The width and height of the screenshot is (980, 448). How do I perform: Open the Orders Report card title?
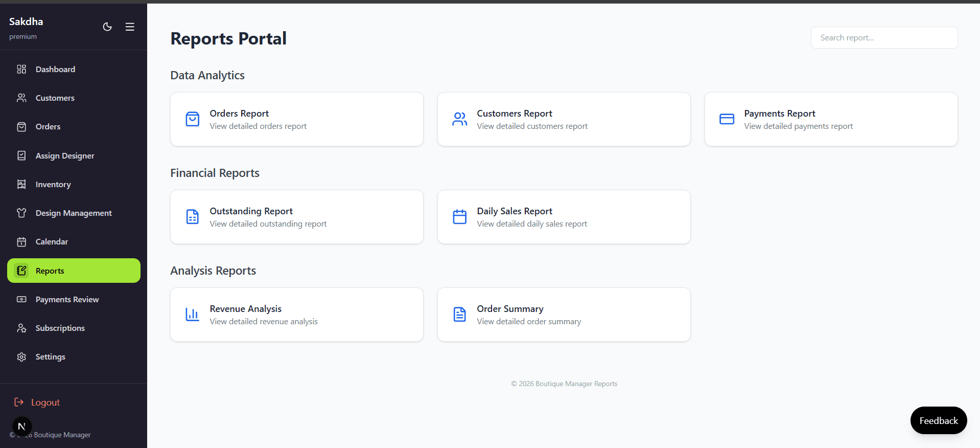[239, 114]
